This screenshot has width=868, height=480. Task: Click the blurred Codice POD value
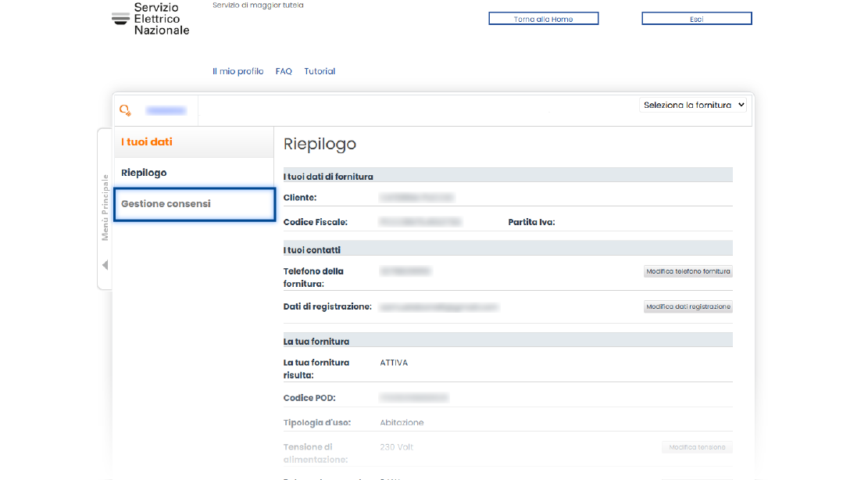[x=414, y=398]
